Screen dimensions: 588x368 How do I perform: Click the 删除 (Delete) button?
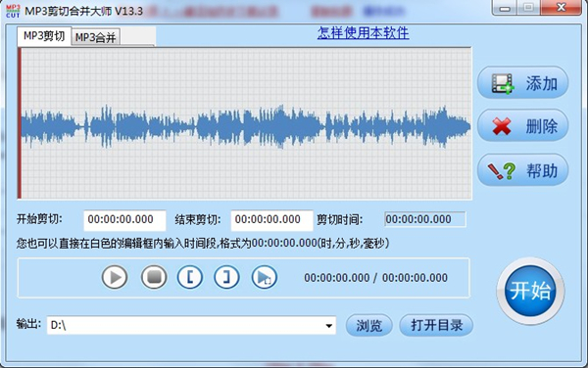tap(522, 126)
